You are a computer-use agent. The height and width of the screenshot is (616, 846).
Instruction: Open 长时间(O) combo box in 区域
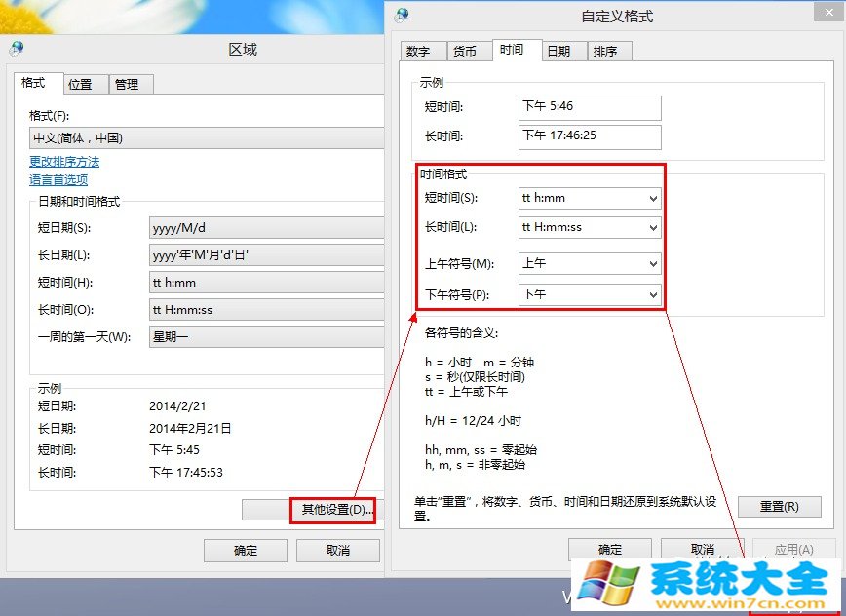click(x=266, y=310)
